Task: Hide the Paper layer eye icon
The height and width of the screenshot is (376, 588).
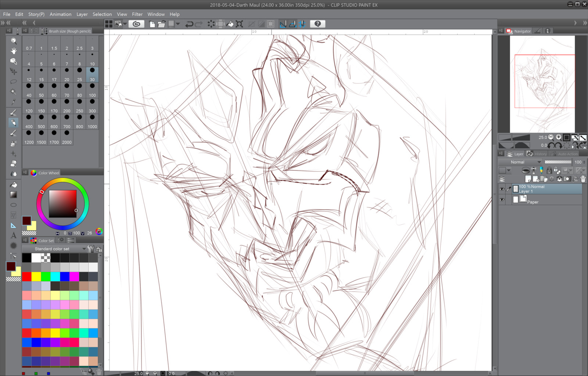Action: tap(502, 200)
